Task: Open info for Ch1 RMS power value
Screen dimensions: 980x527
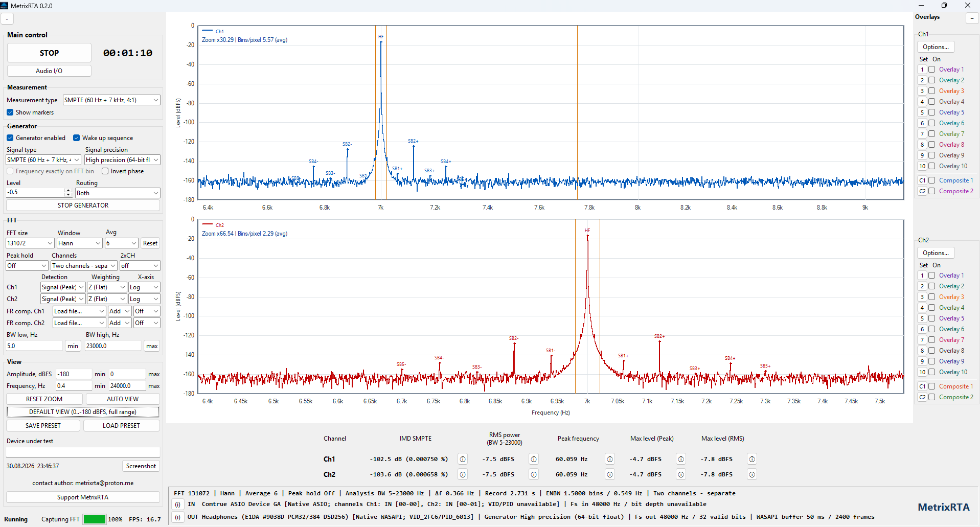Action: (x=534, y=459)
